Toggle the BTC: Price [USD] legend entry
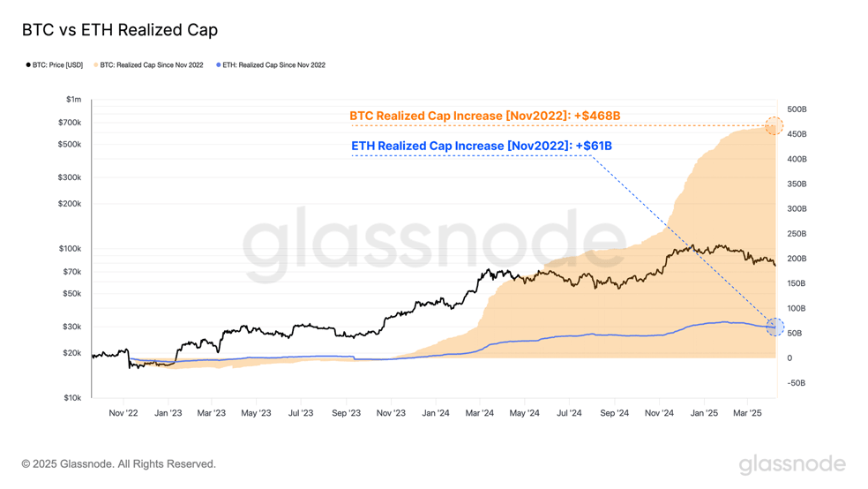Image resolution: width=868 pixels, height=489 pixels. tap(55, 64)
